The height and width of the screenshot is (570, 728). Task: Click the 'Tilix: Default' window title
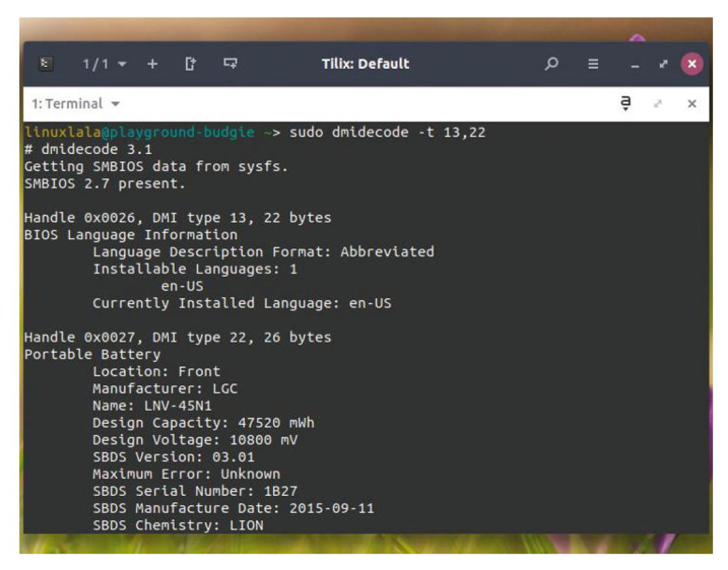[x=365, y=64]
